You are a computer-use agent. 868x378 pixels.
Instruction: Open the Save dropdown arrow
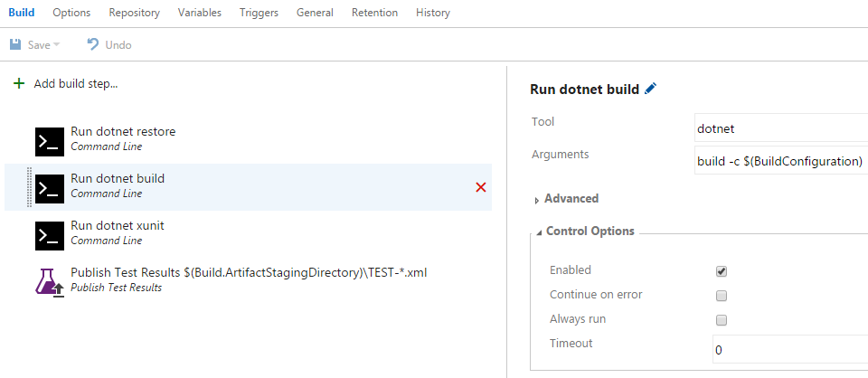pos(56,45)
